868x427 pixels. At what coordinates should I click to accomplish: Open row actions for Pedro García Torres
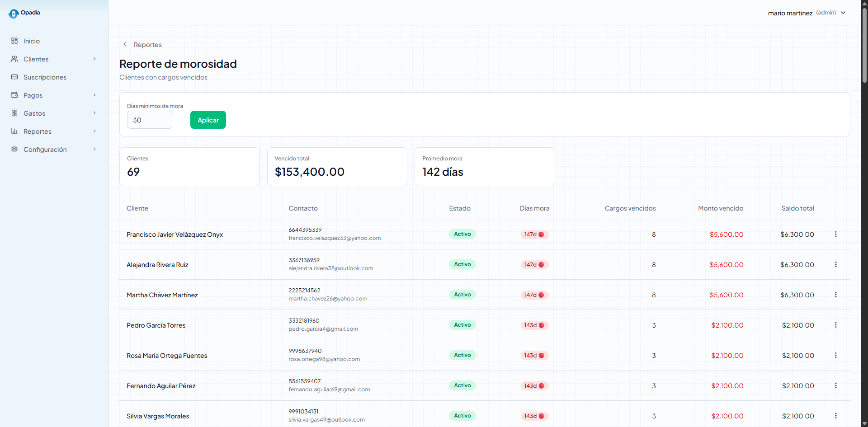point(835,325)
